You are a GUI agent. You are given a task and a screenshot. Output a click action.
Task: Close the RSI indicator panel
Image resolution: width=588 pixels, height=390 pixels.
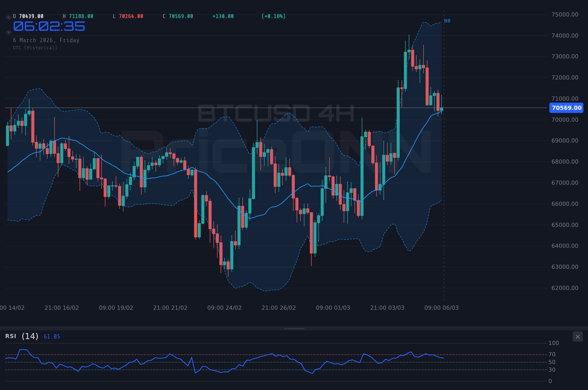point(577,337)
